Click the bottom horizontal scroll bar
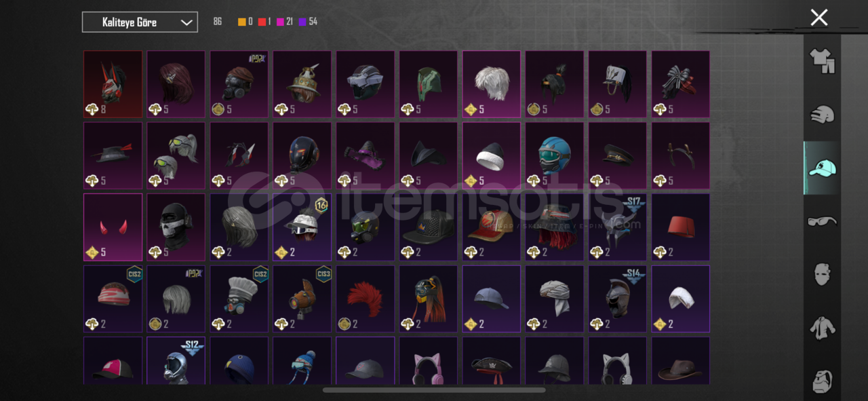The height and width of the screenshot is (401, 868). [x=434, y=390]
